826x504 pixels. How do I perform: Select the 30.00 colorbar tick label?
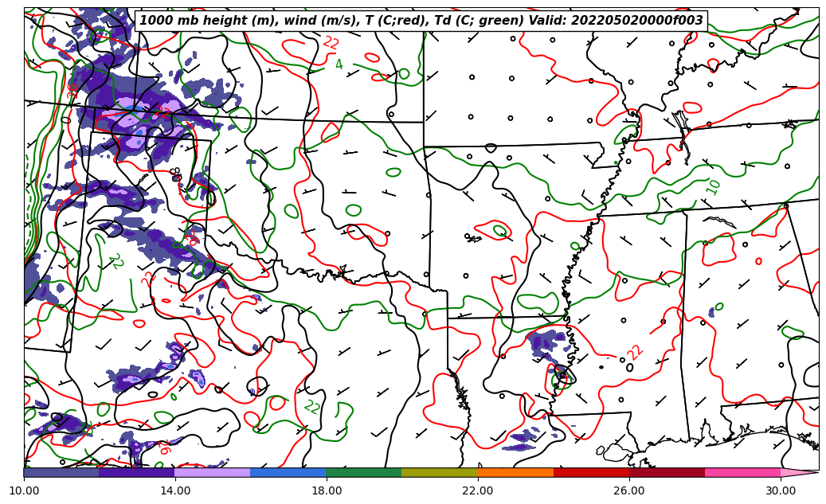click(781, 490)
